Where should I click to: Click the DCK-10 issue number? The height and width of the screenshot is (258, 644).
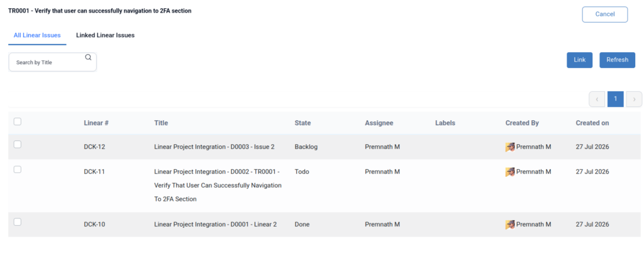(x=94, y=224)
